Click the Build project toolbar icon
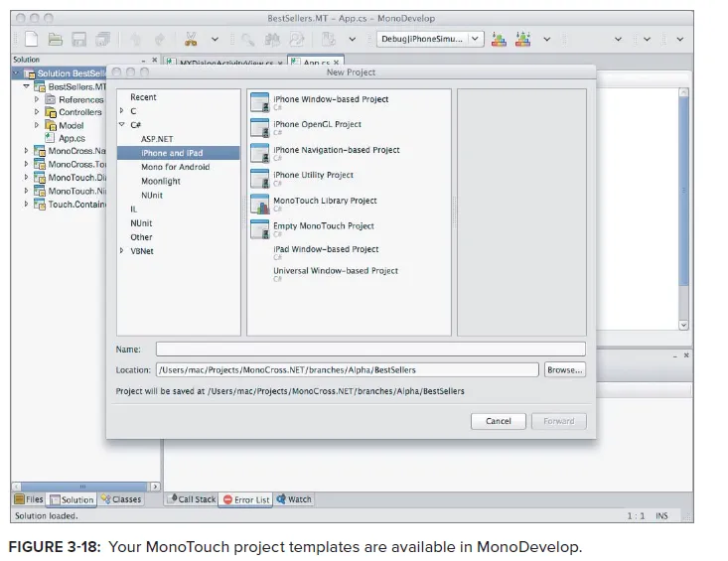 499,40
